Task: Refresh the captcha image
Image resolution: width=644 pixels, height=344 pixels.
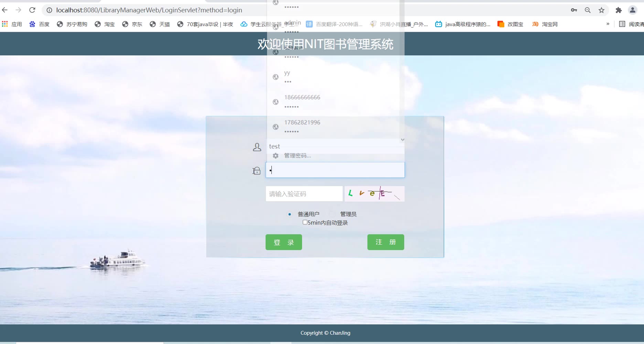Action: pyautogui.click(x=374, y=194)
